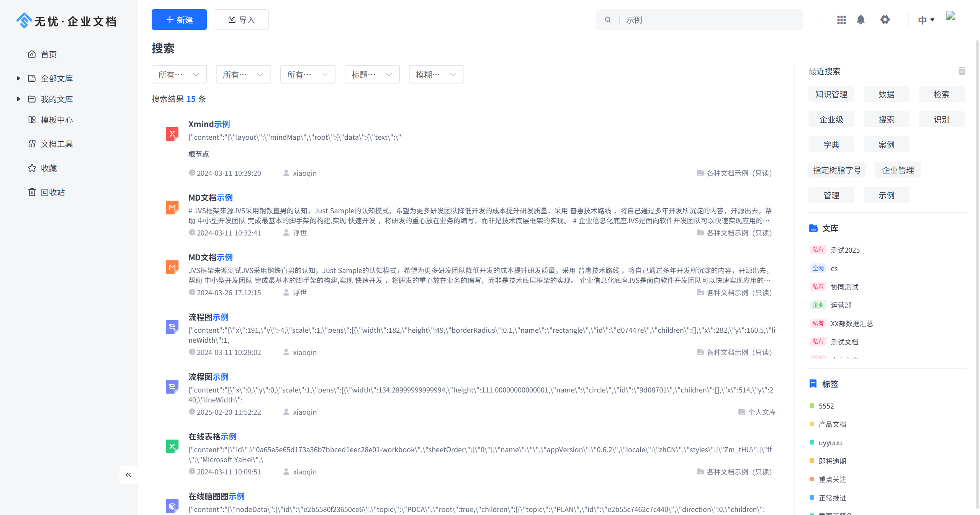The image size is (980, 515).
Task: Click the Xmind file type icon
Action: click(172, 134)
